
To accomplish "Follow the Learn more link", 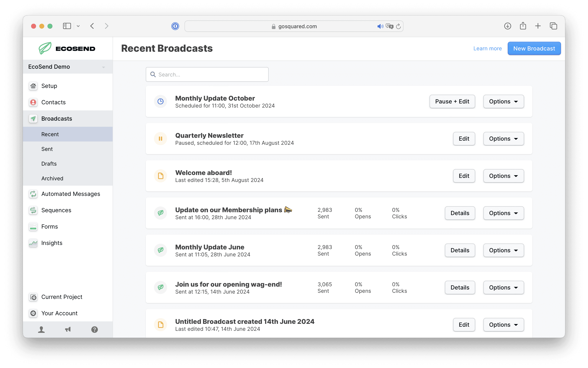I will tap(487, 48).
